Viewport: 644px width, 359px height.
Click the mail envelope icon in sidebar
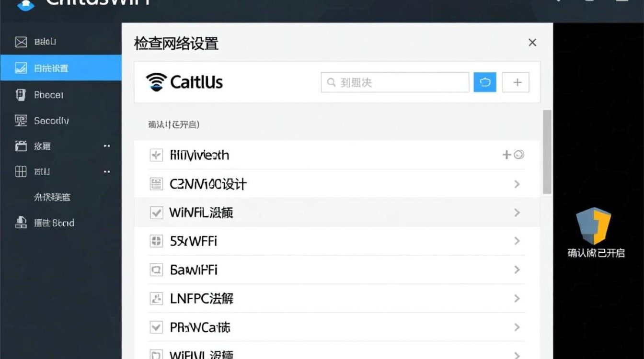21,42
